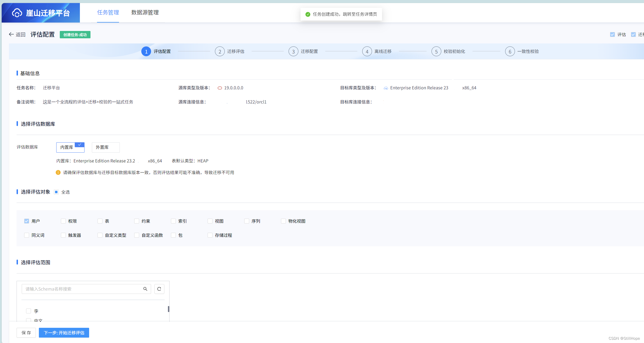Check the 物化视图 checkbox

click(x=283, y=221)
